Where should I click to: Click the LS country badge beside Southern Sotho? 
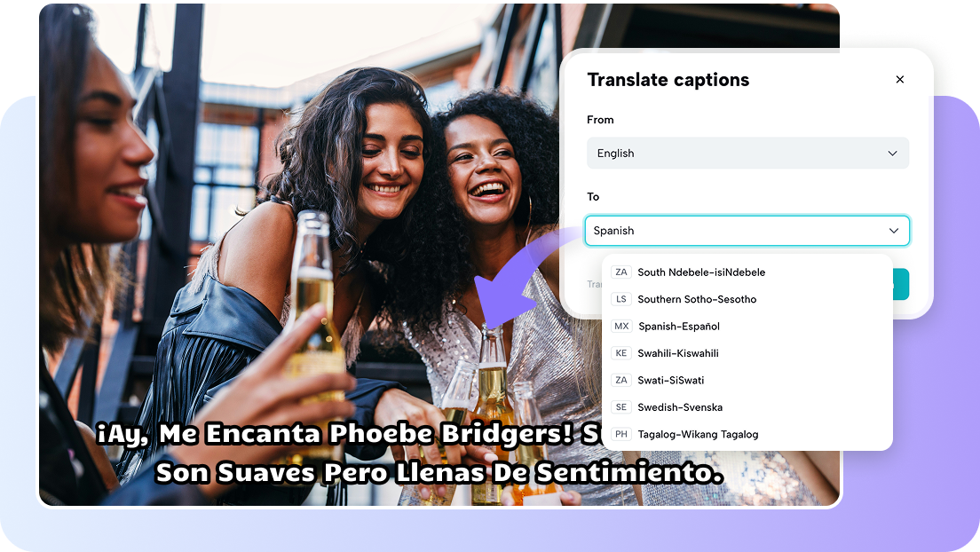point(620,299)
